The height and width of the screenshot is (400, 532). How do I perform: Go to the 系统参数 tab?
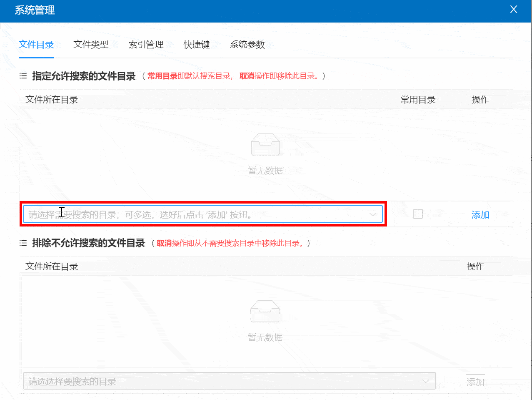click(x=247, y=45)
